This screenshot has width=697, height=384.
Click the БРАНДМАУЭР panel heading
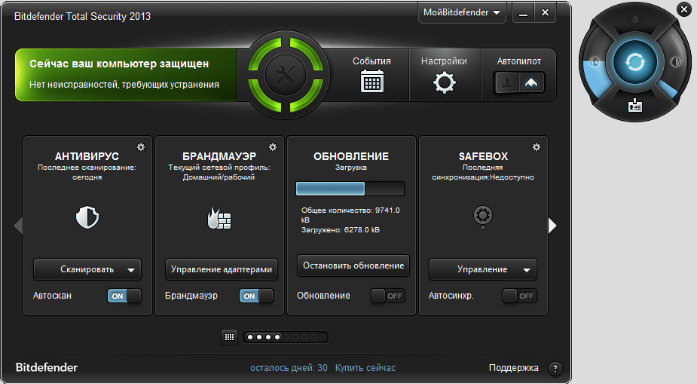[219, 156]
